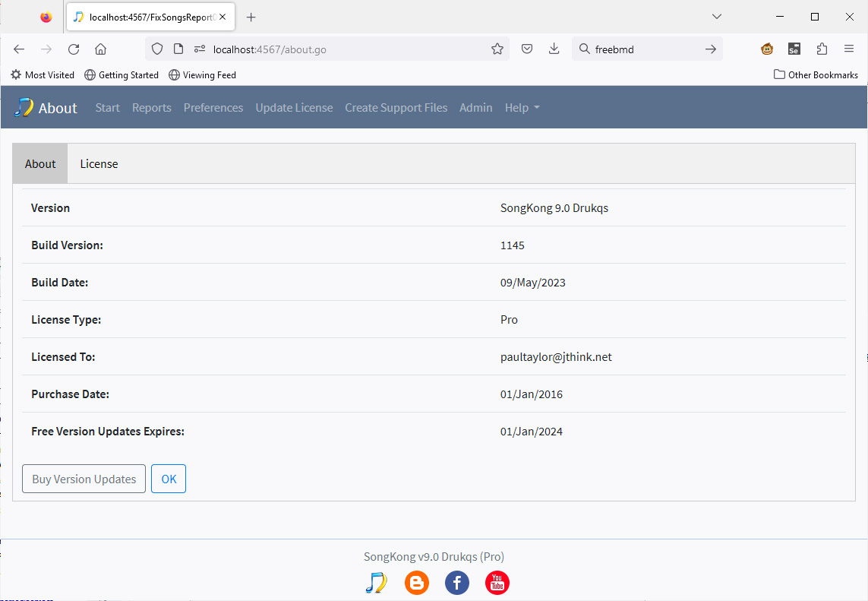Click the SongKong music note logo in navbar
868x601 pixels.
point(24,107)
